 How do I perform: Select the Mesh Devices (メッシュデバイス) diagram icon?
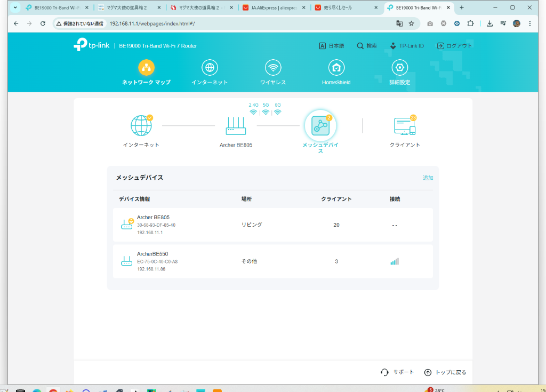coord(320,126)
